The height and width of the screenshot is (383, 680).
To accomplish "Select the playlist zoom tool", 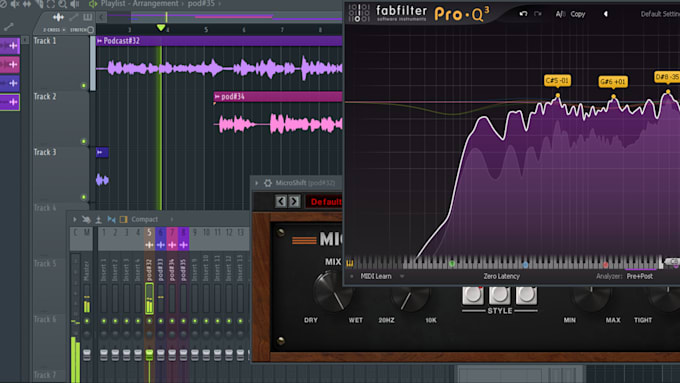I will click(x=63, y=4).
